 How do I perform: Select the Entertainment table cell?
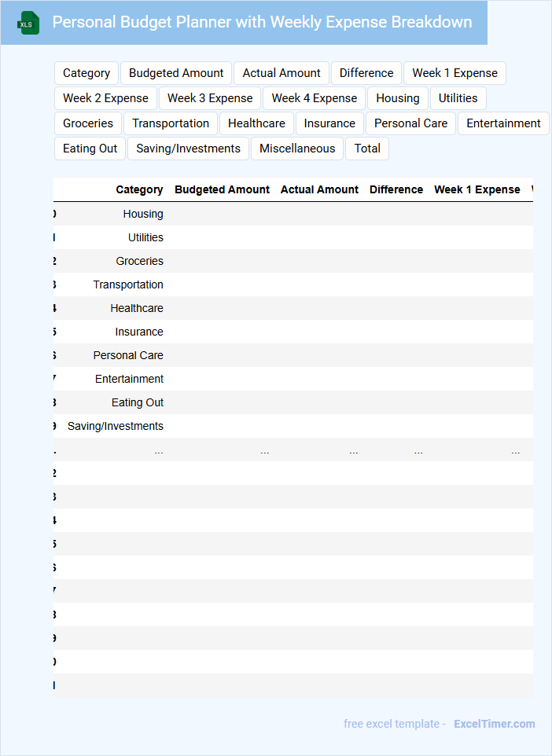point(129,380)
